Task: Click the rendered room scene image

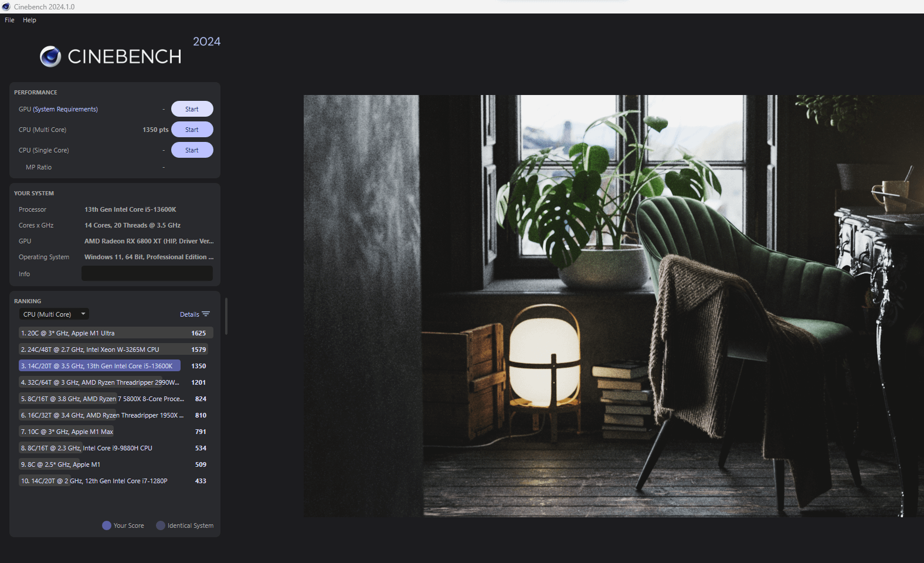Action: [613, 306]
